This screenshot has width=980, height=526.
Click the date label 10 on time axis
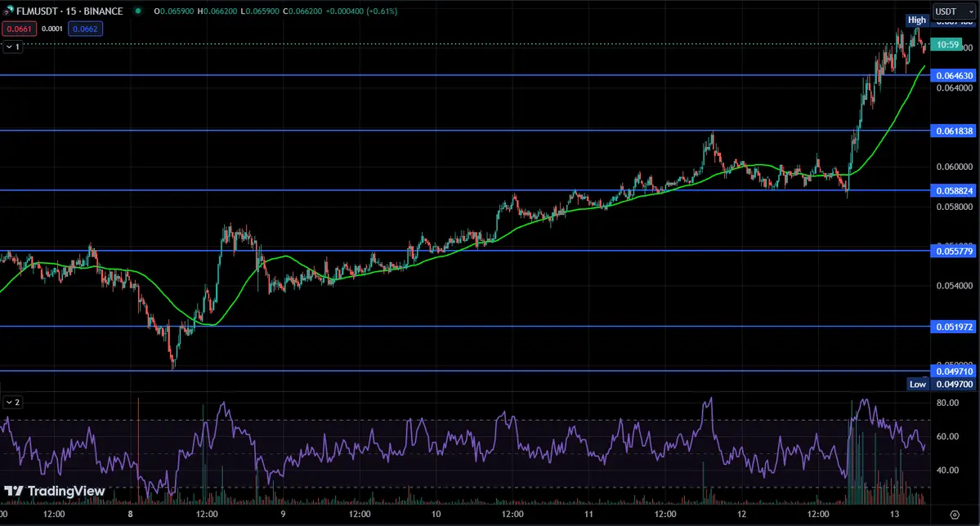pos(436,514)
